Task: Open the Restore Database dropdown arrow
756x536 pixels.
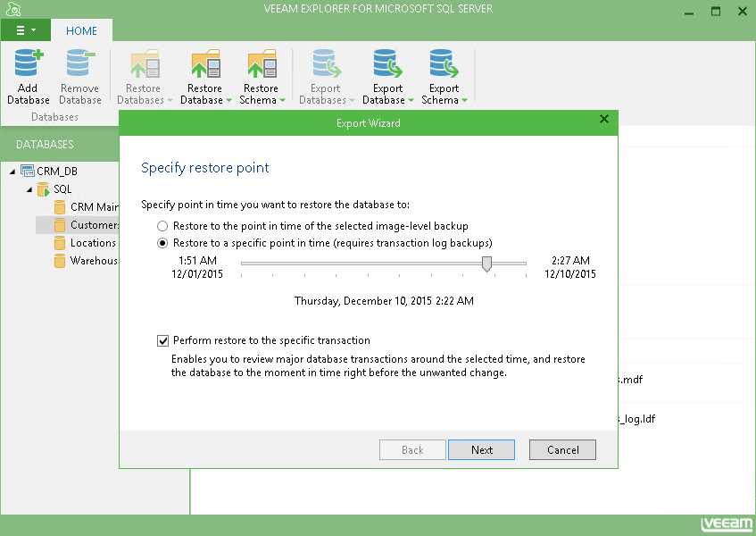Action: 229,100
